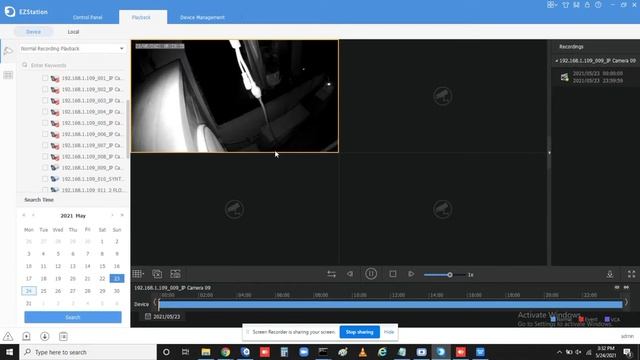640x360 pixels.
Task: Open Chrome from the taskbar
Action: [225, 352]
